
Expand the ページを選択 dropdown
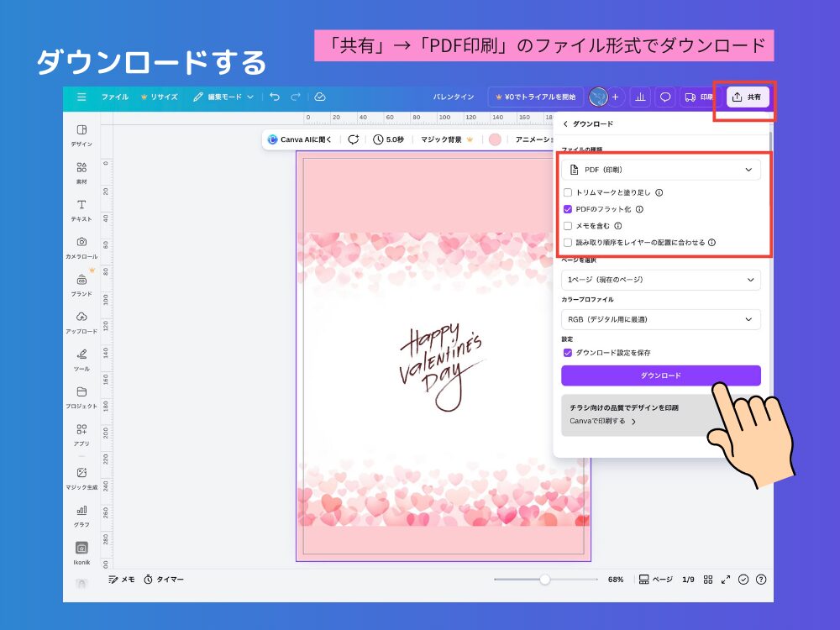coord(660,279)
